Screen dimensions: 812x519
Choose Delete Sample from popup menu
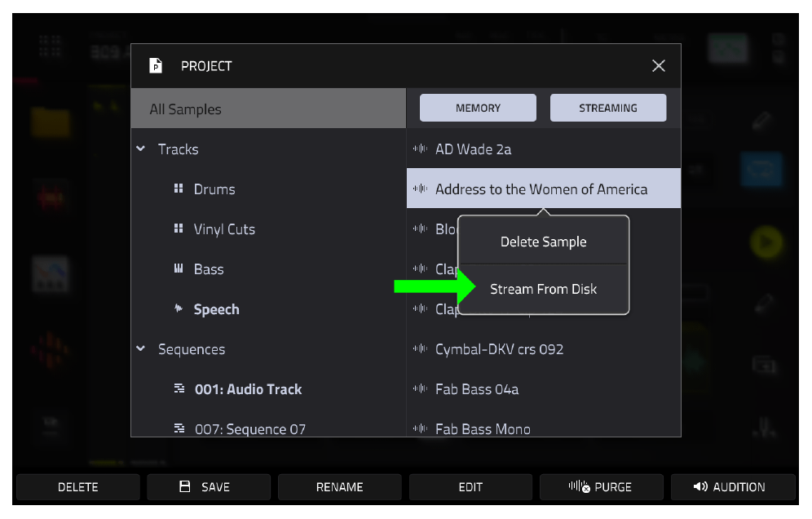(x=543, y=242)
